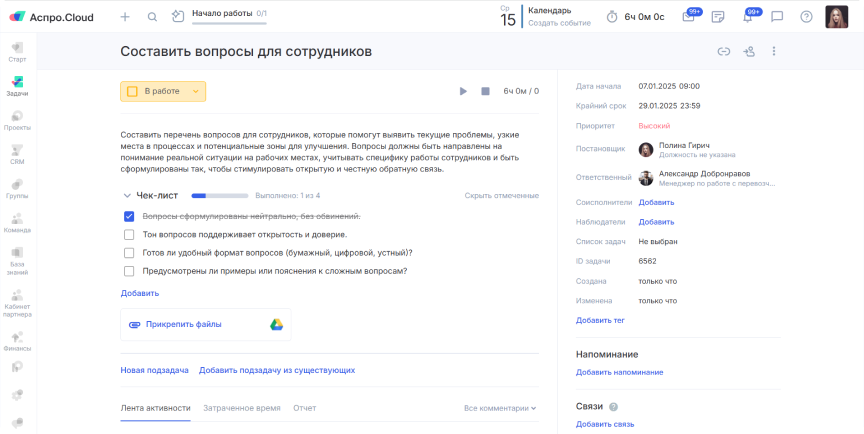Viewport: 864px width, 434px height.
Task: Click the help icon next to Связи
Action: tap(613, 406)
